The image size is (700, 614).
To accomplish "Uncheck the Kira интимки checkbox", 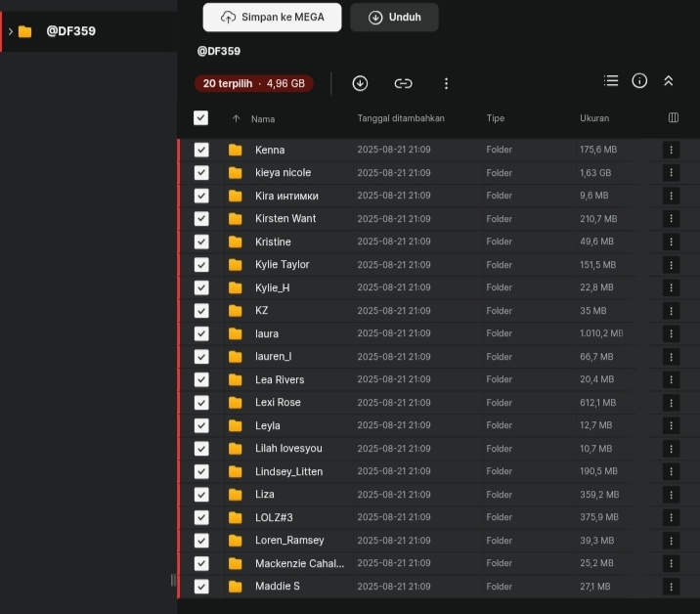I will point(201,196).
